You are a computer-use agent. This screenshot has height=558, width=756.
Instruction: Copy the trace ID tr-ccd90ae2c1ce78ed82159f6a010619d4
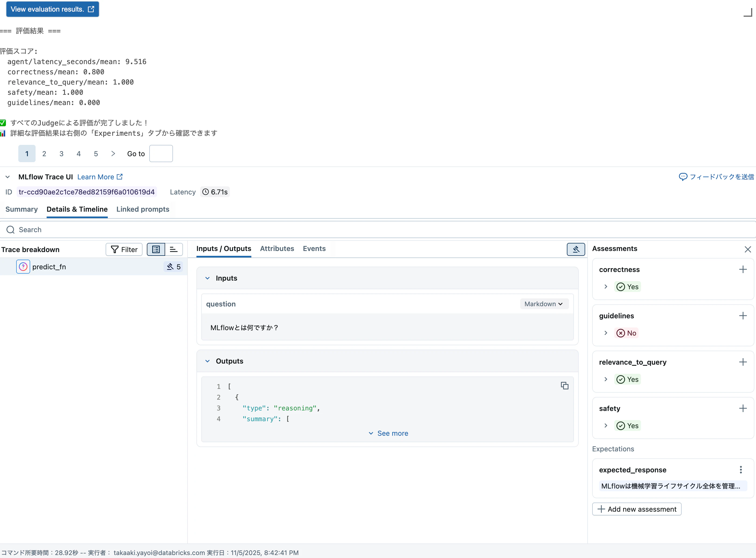[x=87, y=192]
